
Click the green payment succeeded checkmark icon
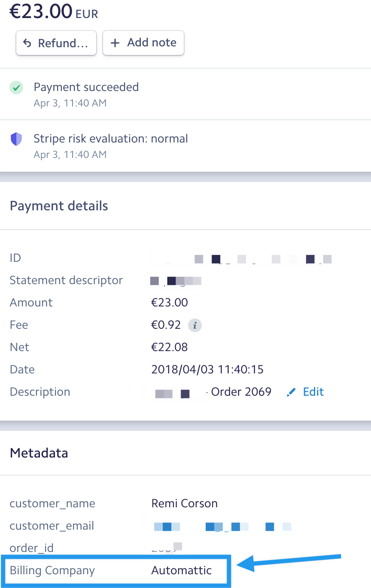[16, 88]
